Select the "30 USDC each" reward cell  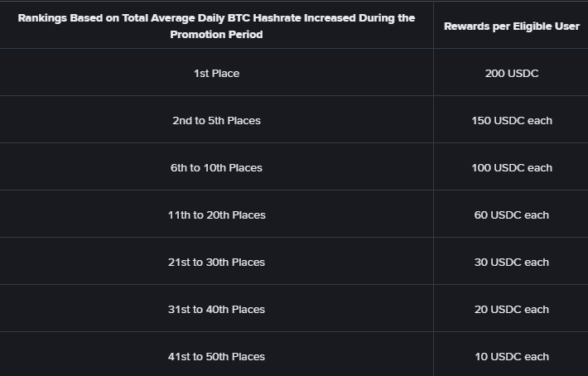click(511, 263)
